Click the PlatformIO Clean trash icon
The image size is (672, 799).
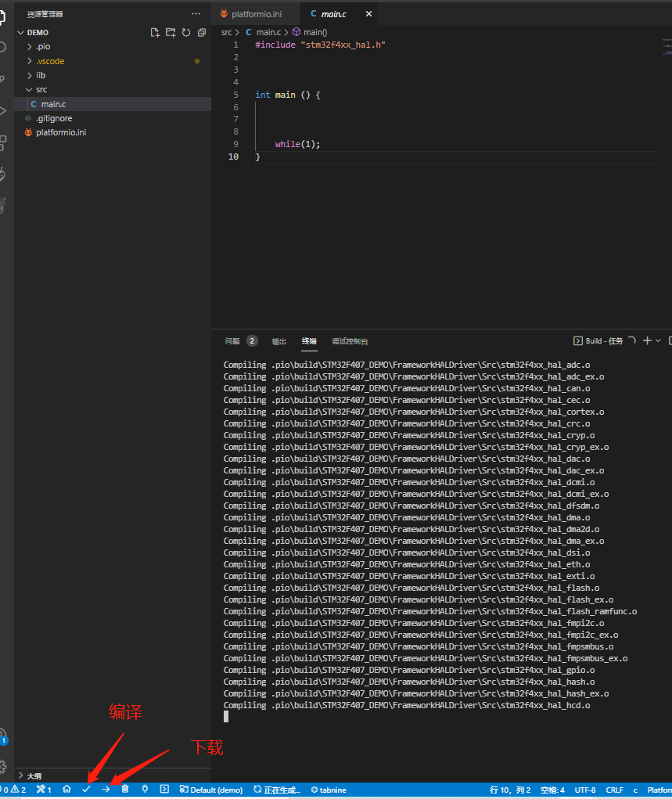coord(125,790)
